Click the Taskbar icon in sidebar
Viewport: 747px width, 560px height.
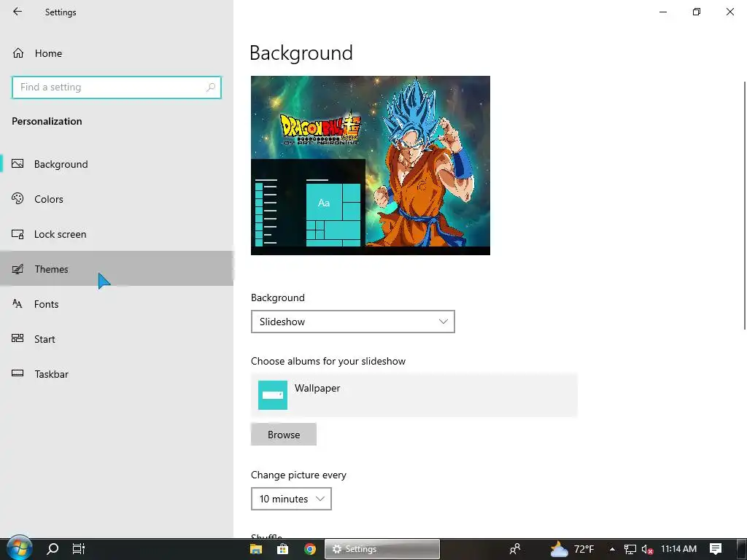coord(18,373)
